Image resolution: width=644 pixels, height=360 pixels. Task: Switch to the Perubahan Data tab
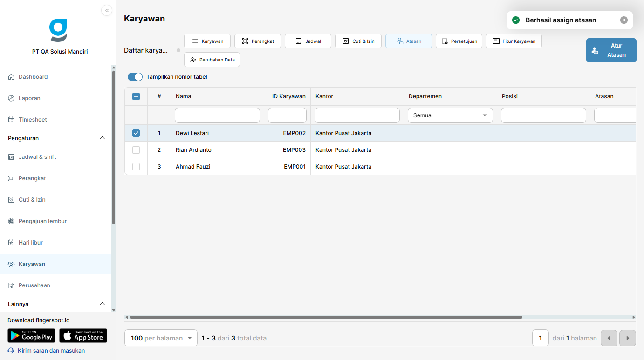(212, 60)
